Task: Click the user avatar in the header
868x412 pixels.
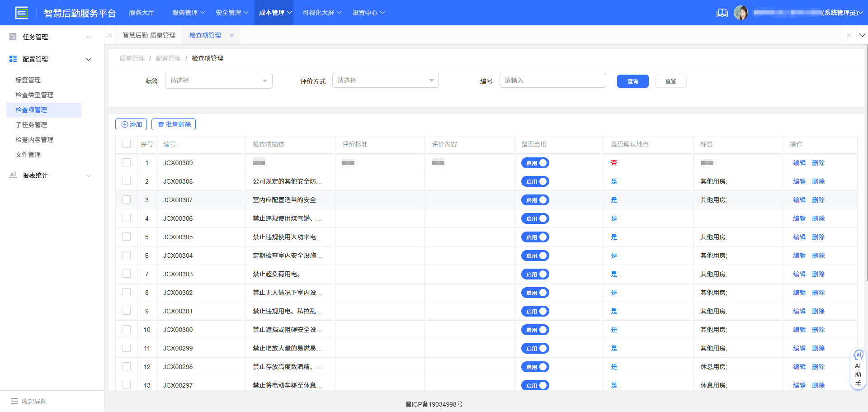Action: [741, 12]
